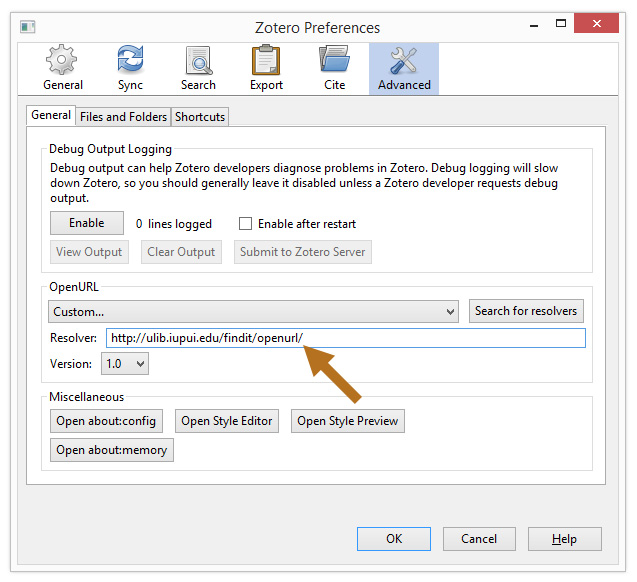Image resolution: width=637 pixels, height=582 pixels.
Task: Click into the Resolver URL field
Action: coord(346,338)
